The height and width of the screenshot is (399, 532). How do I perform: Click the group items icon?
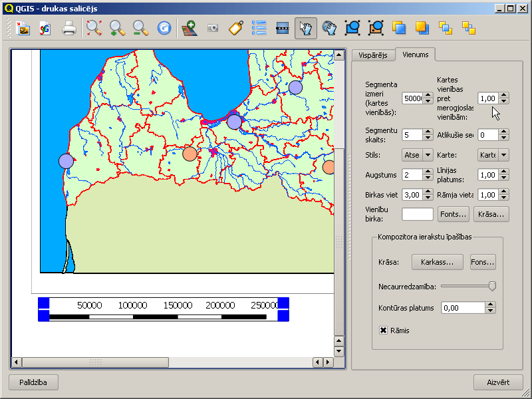pos(352,29)
